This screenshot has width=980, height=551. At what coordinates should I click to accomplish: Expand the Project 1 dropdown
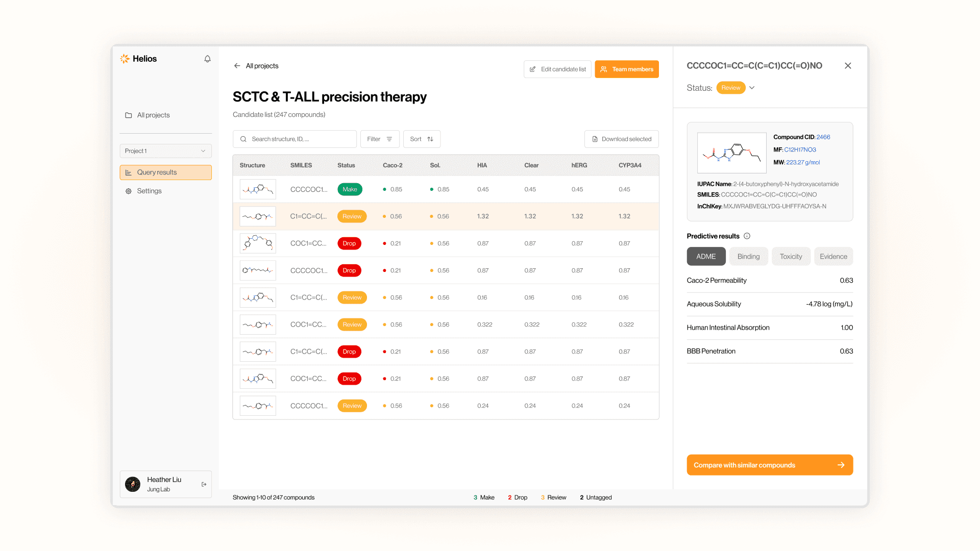[x=165, y=151]
